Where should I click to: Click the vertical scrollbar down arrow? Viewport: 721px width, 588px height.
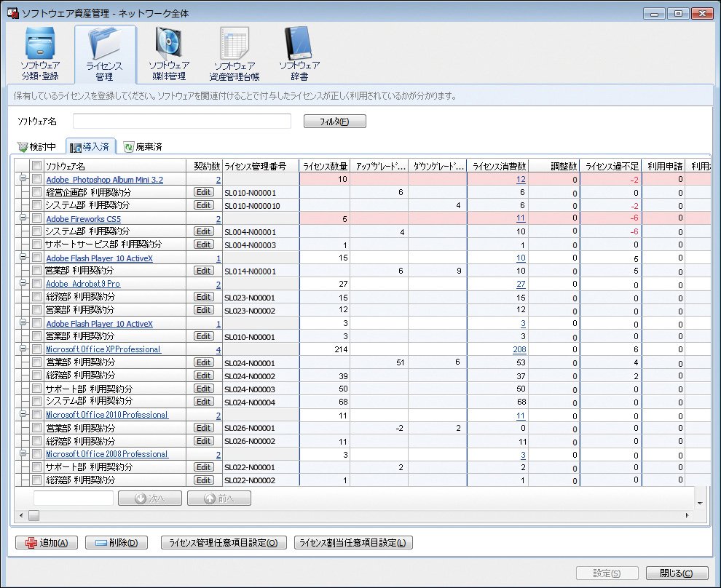click(700, 503)
